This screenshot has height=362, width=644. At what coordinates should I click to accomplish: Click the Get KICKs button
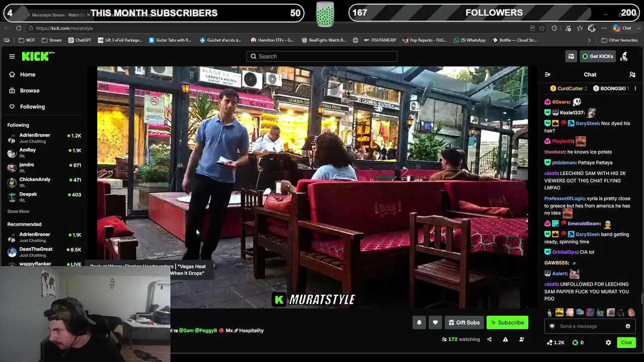coord(598,56)
